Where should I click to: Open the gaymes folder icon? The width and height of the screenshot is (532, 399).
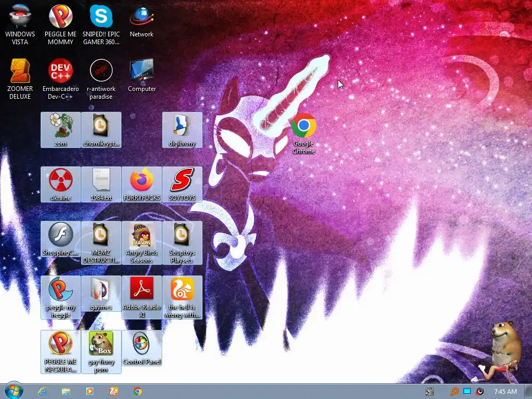point(101,294)
